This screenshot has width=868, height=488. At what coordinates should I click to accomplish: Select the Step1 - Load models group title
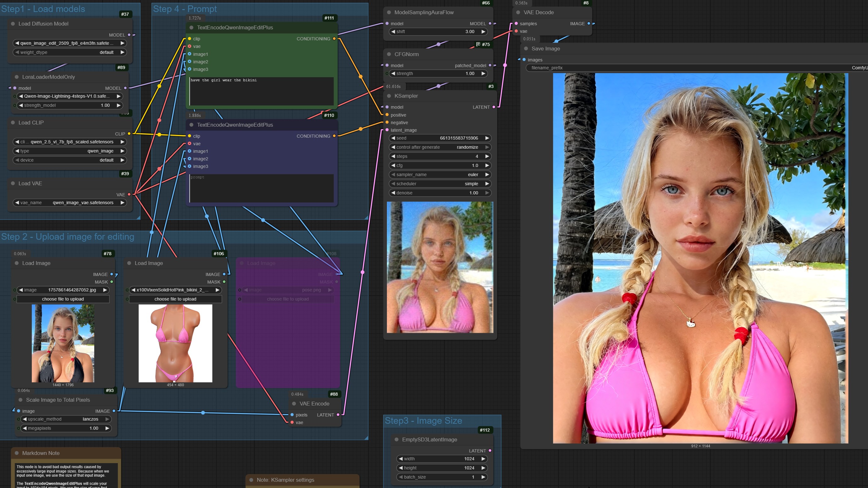[43, 9]
